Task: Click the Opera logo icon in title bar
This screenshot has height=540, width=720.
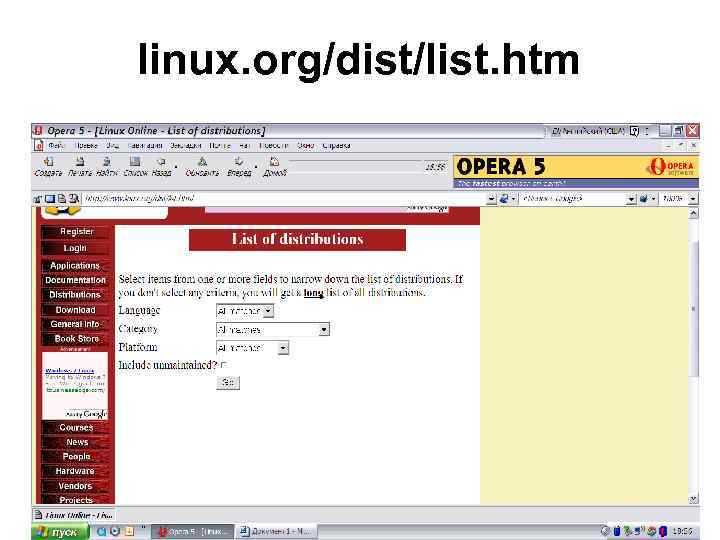Action: 38,131
